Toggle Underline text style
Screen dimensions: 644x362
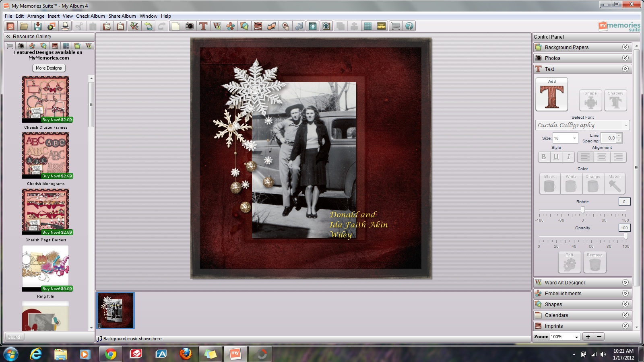556,157
